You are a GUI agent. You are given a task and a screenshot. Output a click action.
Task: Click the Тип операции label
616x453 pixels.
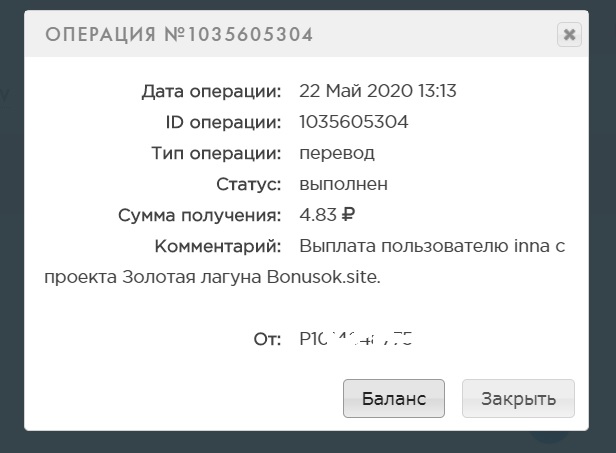point(215,153)
